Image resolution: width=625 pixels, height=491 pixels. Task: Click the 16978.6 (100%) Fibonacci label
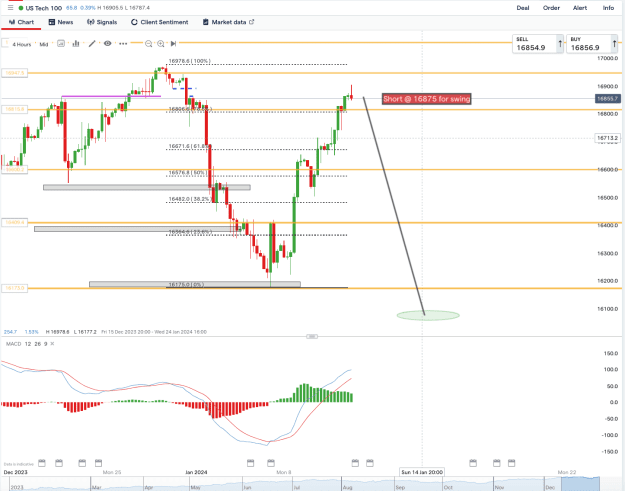(x=189, y=61)
